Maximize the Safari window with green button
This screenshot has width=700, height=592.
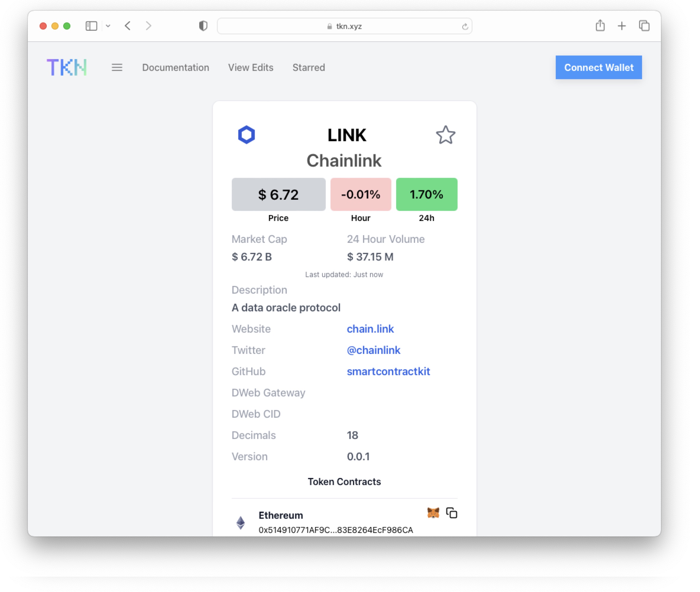67,26
